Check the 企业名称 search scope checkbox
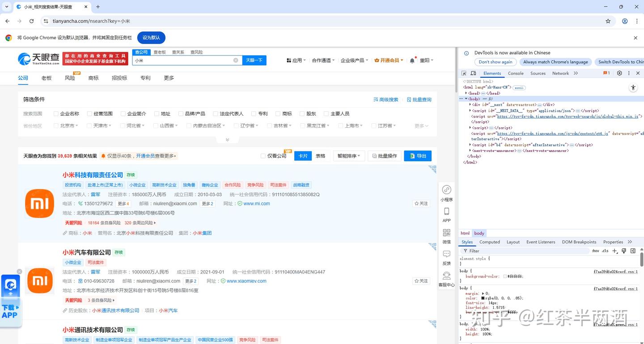This screenshot has height=344, width=644. coord(56,114)
